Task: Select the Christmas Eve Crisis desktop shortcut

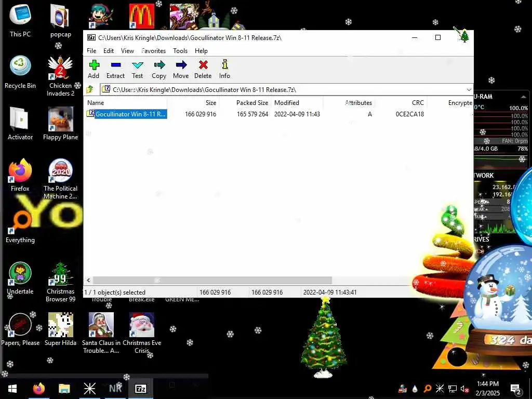Action: pyautogui.click(x=142, y=333)
